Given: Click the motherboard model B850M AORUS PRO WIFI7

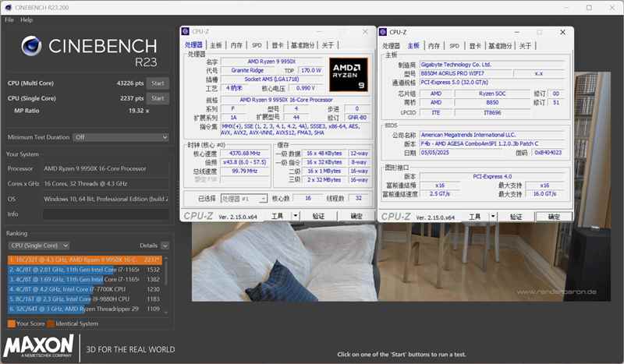Looking at the screenshot, I should [466, 73].
